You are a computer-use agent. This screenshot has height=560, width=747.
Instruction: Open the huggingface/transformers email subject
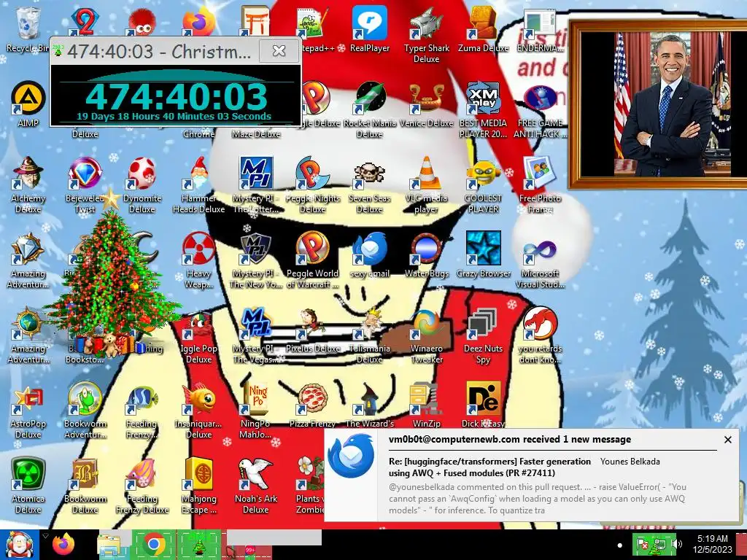pos(489,467)
